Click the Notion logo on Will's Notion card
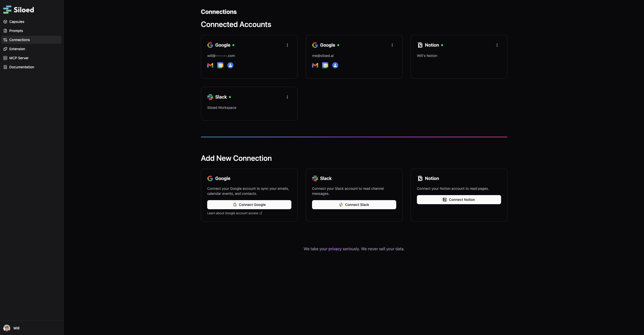 click(420, 45)
